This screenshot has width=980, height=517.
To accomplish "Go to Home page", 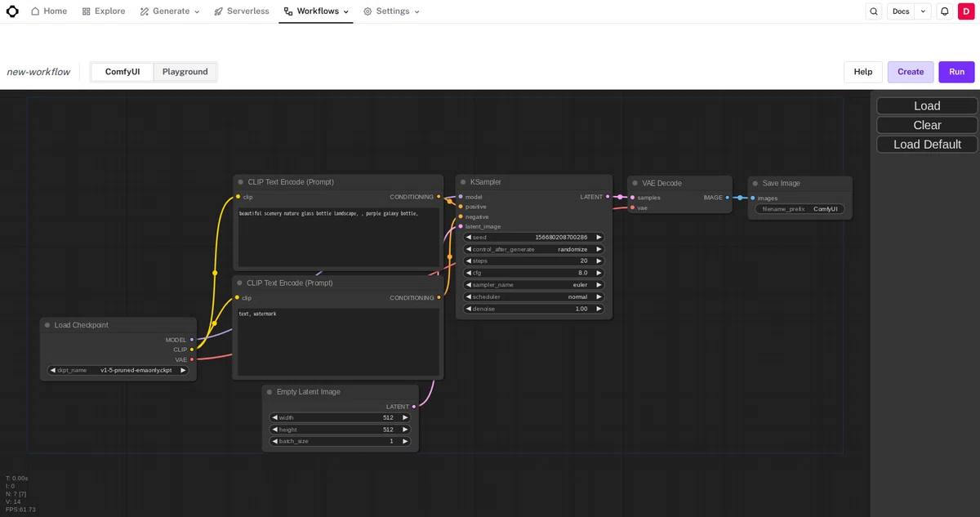I will coord(49,11).
